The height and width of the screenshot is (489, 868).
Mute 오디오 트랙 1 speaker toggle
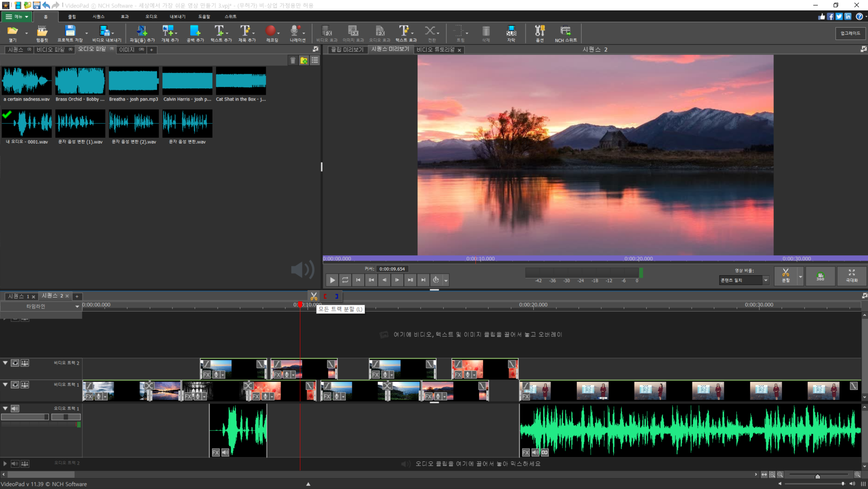click(x=15, y=408)
